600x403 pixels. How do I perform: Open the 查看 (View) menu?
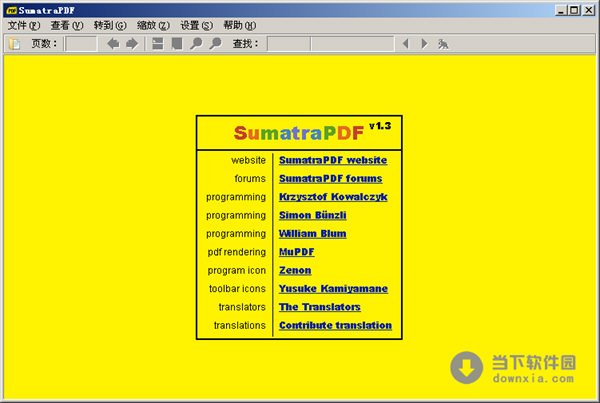click(x=67, y=25)
